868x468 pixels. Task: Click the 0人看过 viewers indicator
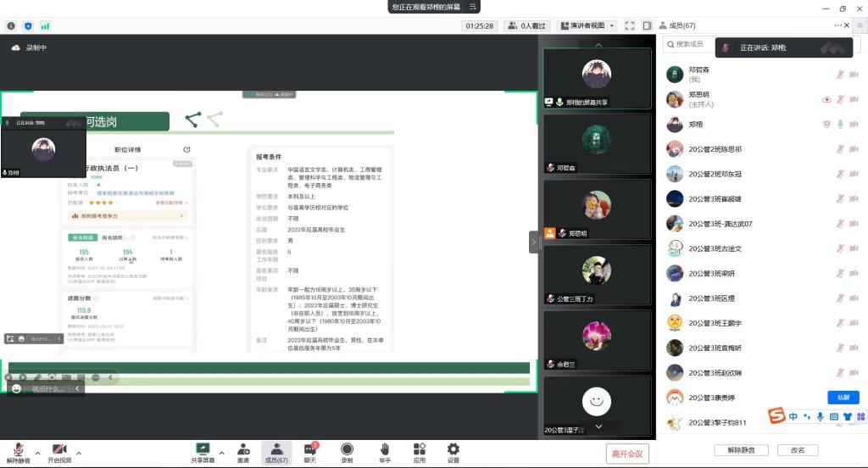pyautogui.click(x=527, y=26)
